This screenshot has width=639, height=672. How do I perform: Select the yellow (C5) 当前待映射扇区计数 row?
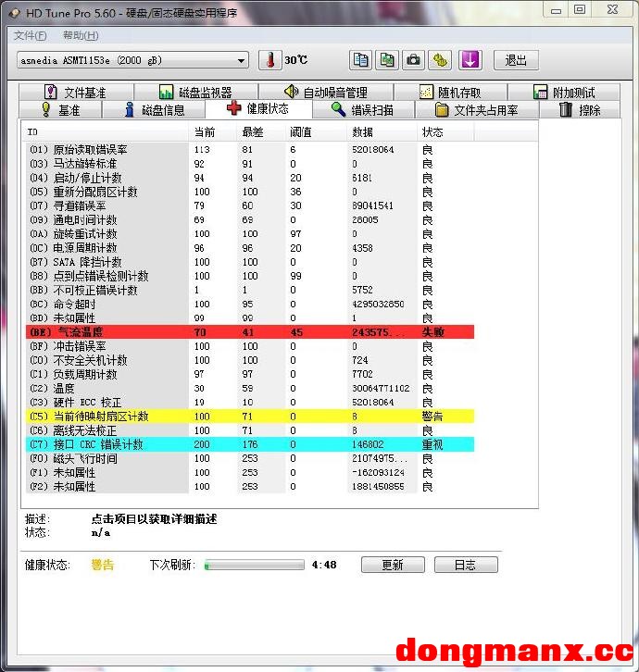[250, 417]
